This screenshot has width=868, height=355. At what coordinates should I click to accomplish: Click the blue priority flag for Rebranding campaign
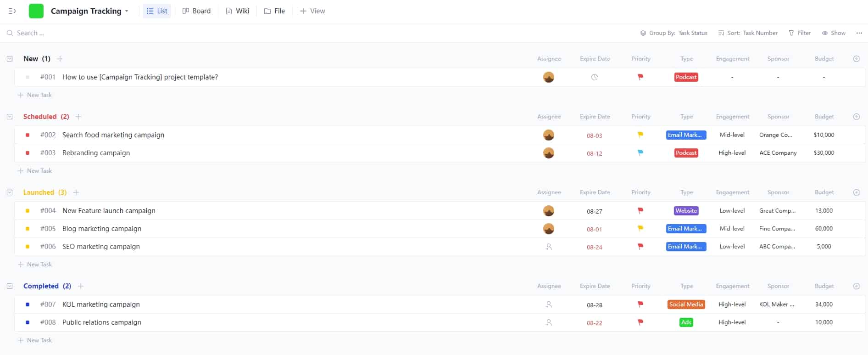click(x=640, y=153)
